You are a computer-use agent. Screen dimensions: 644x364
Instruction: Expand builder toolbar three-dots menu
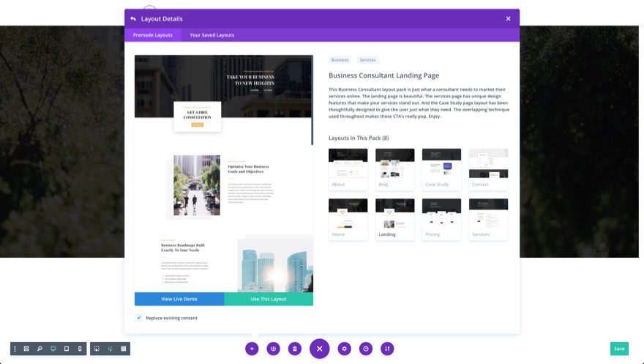(x=15, y=349)
